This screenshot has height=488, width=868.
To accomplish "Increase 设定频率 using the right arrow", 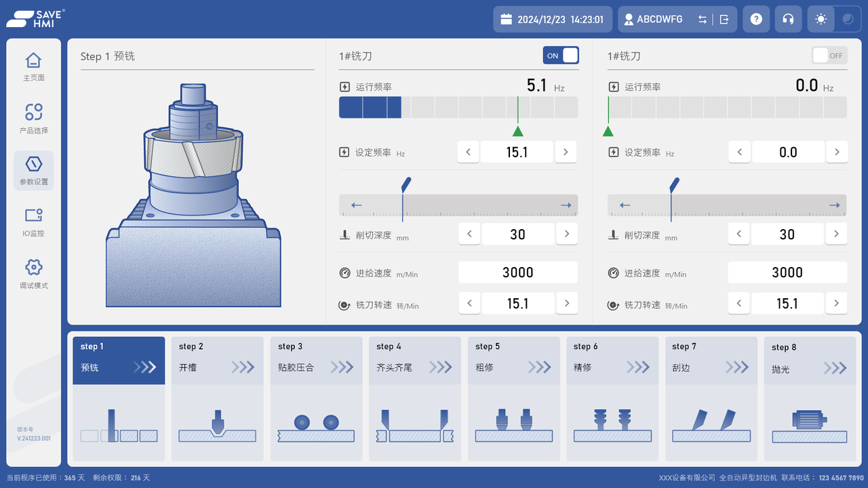I will [x=566, y=152].
